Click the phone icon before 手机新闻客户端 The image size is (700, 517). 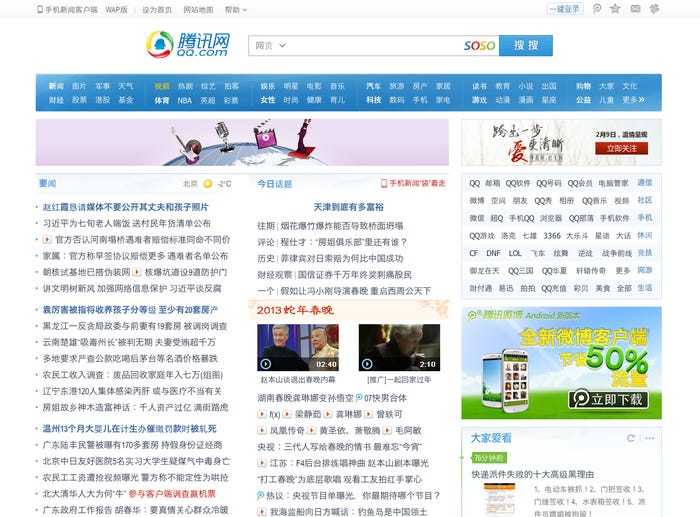(x=40, y=9)
